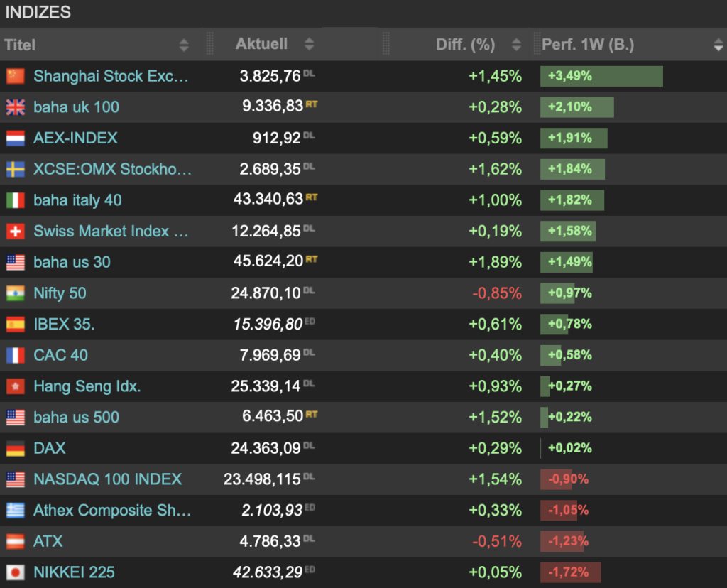
Task: Click the Hong Kong flag beside Hang Seng
Action: (x=16, y=386)
